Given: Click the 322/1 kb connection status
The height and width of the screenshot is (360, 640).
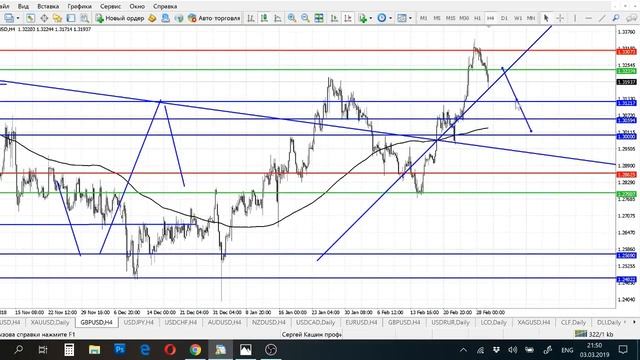Looking at the screenshot, I should pyautogui.click(x=594, y=334).
